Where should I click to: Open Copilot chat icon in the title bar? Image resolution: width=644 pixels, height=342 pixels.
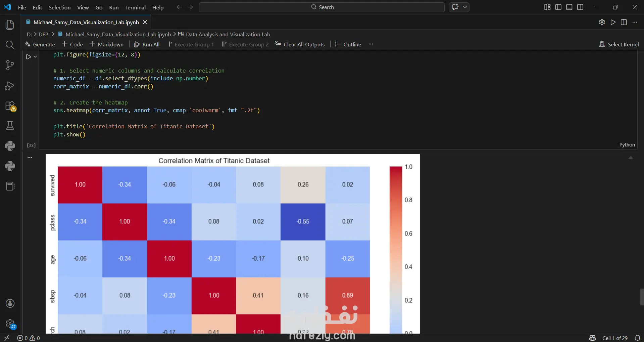pos(455,7)
